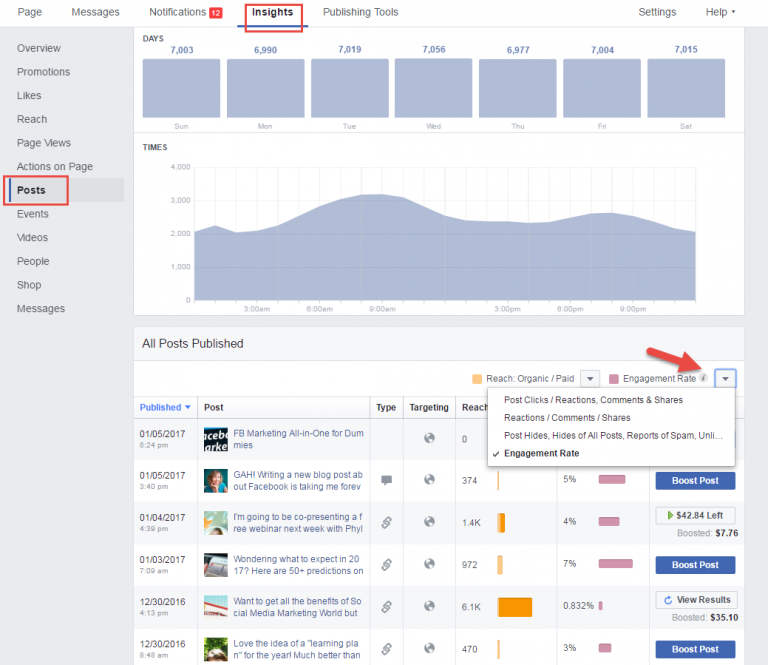The image size is (768, 665).
Task: Choose Reactions / Comments / Shares option
Action: point(567,418)
